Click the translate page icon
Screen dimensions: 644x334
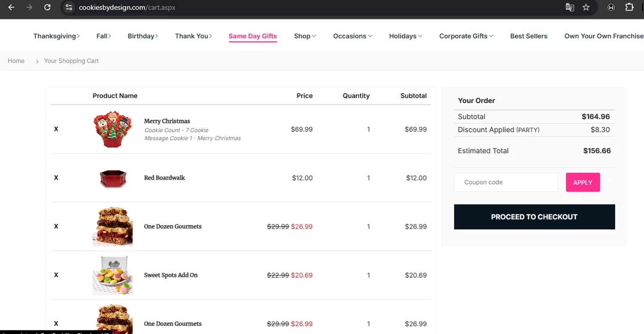[x=570, y=7]
